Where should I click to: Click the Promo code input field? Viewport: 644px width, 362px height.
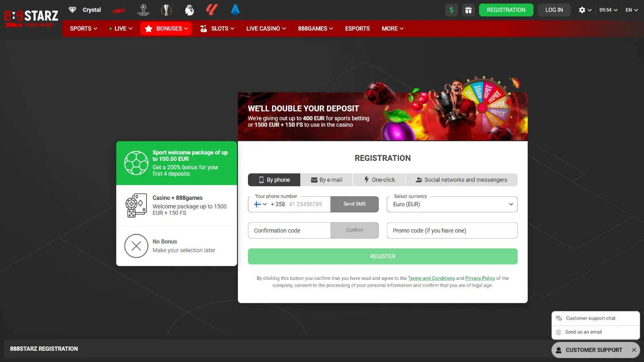pyautogui.click(x=452, y=230)
